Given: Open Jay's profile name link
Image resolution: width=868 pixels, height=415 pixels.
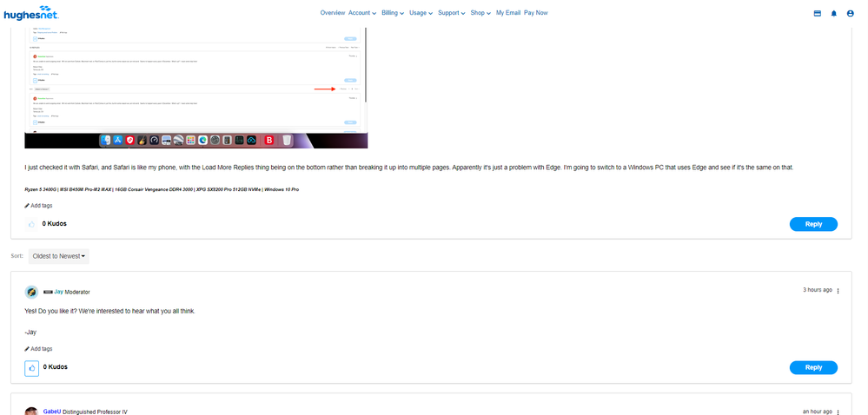Looking at the screenshot, I should pos(58,292).
